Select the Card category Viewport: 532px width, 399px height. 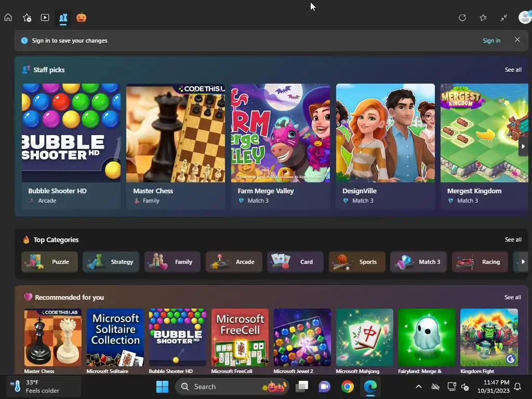coord(295,262)
